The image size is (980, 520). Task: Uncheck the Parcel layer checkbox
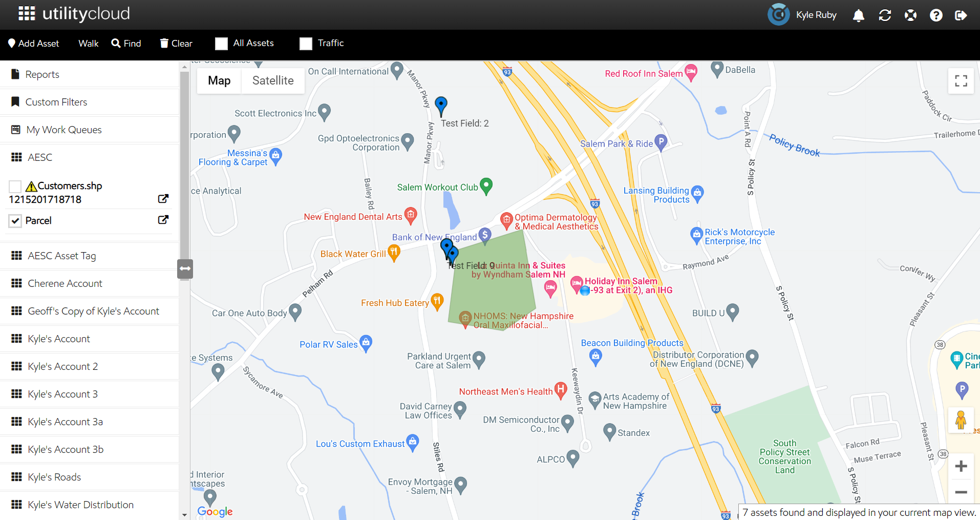(x=15, y=221)
